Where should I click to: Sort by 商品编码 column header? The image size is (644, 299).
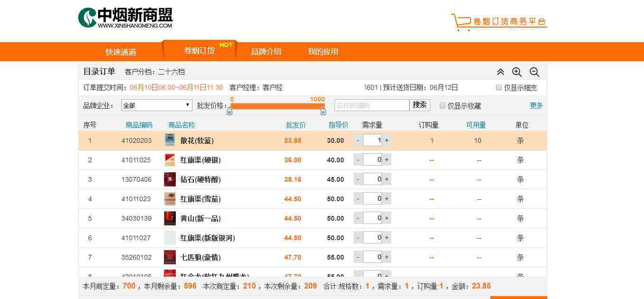139,125
